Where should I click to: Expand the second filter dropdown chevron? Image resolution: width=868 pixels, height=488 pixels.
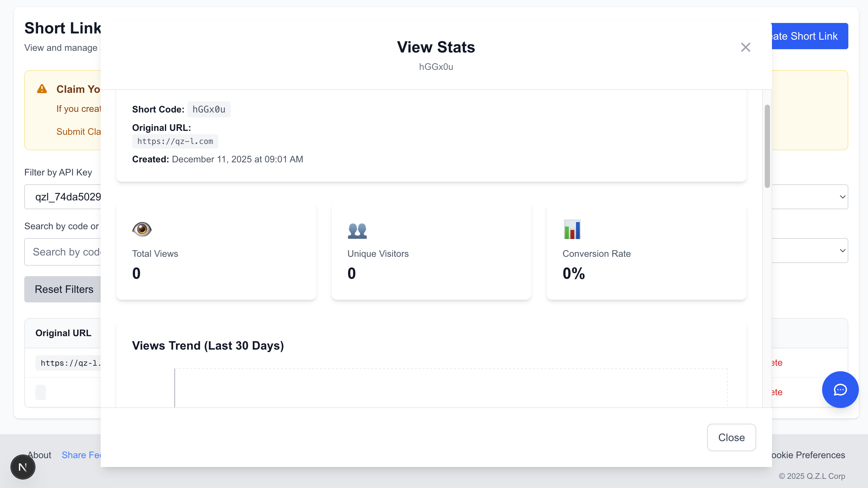click(842, 251)
